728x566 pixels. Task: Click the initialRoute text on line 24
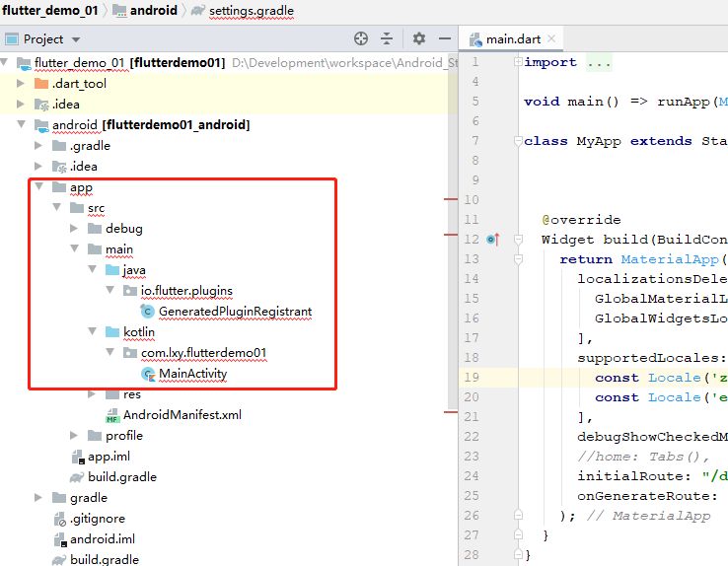pyautogui.click(x=634, y=476)
